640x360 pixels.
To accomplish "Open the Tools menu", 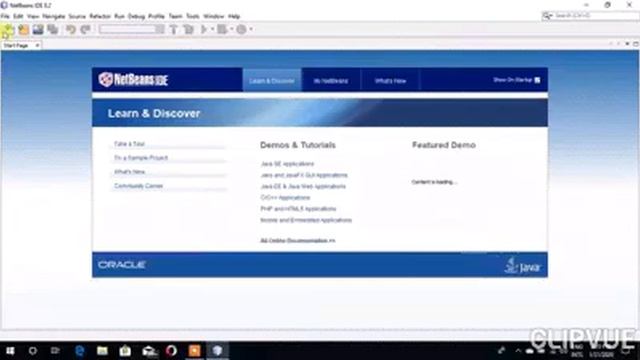I will [x=193, y=16].
